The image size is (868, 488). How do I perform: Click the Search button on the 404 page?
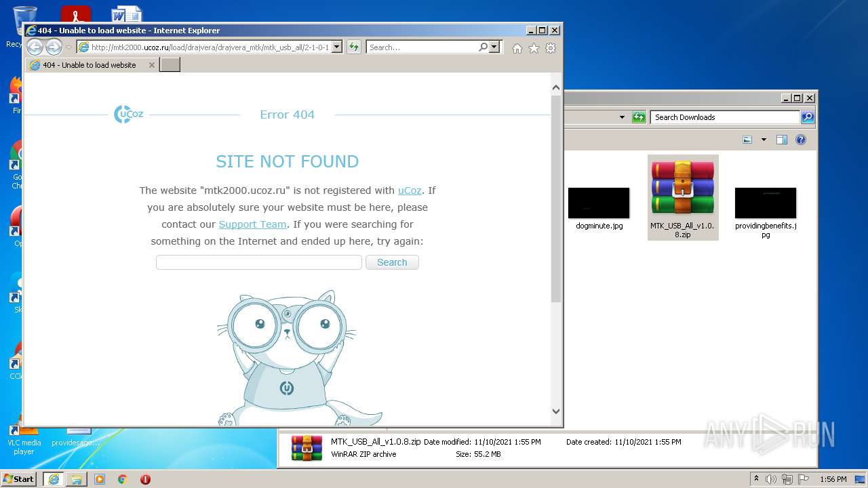tap(392, 262)
